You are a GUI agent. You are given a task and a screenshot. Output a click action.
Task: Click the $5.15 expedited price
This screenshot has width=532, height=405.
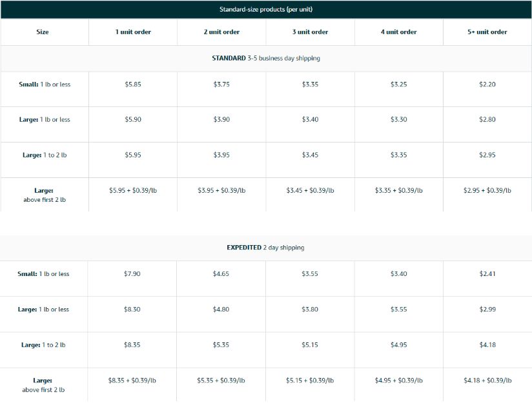tap(310, 345)
